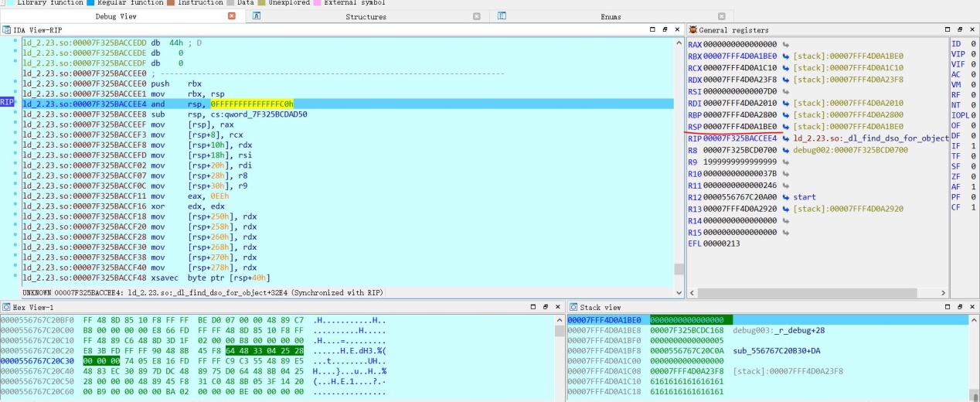The height and width of the screenshot is (402, 980).
Task: Follow the jump arrow next to R13
Action: 786,209
